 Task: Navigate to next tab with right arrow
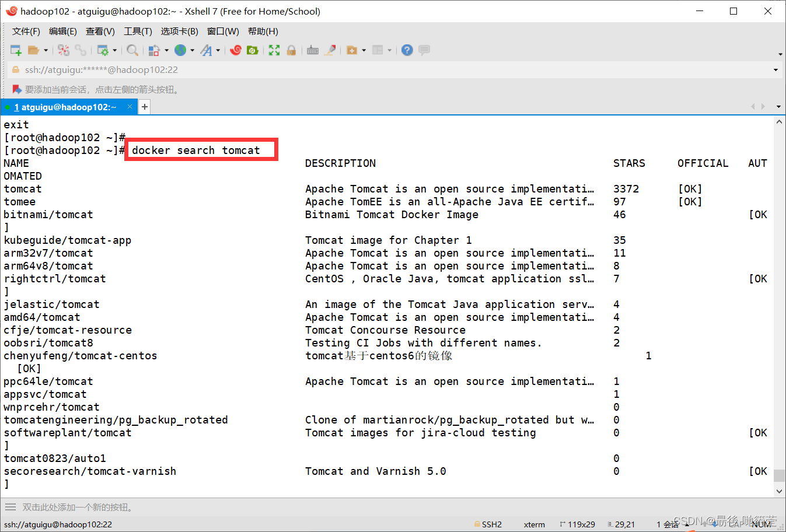(x=763, y=107)
